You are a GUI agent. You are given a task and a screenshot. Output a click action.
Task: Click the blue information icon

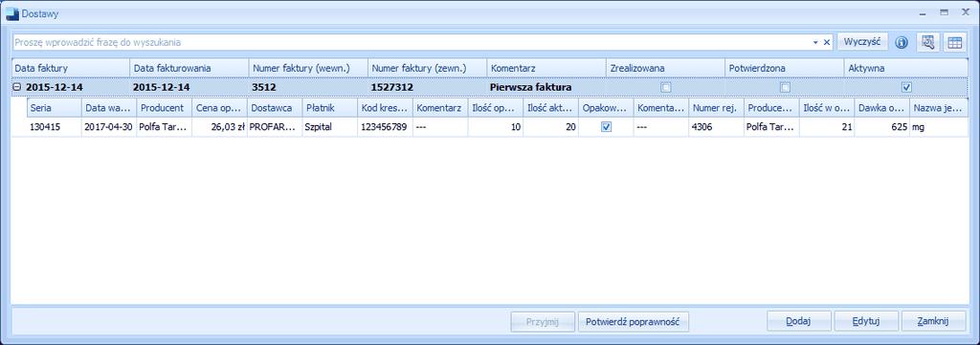pos(901,42)
